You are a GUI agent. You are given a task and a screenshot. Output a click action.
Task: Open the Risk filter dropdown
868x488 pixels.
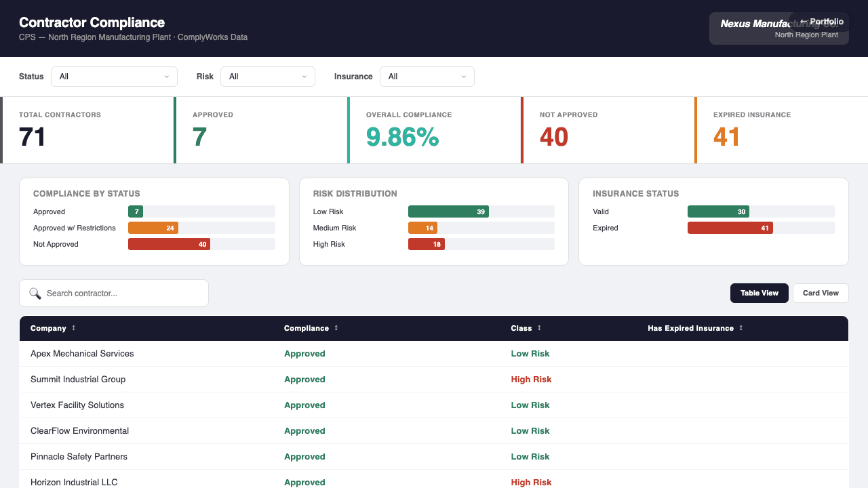(267, 77)
